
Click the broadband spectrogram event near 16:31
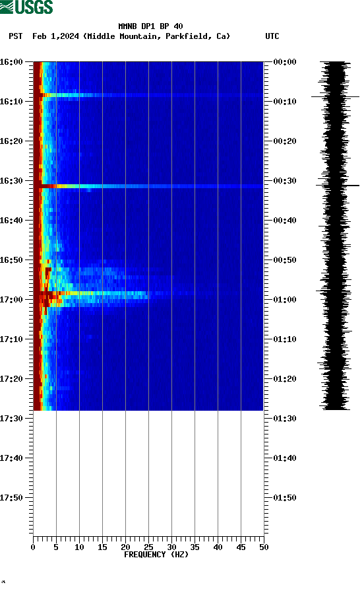click(x=148, y=186)
